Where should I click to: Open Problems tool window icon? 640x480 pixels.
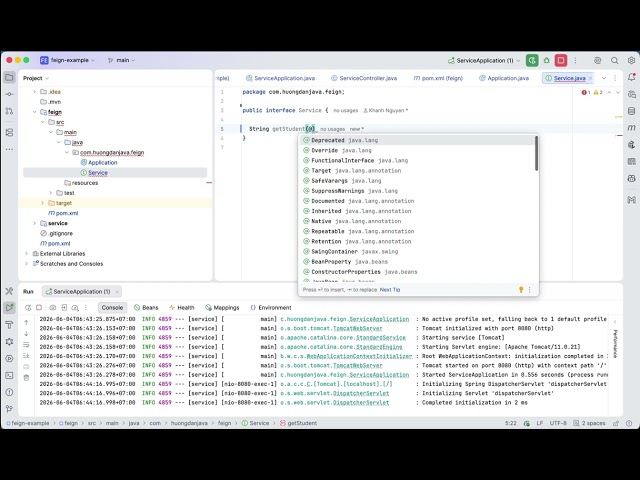point(9,392)
